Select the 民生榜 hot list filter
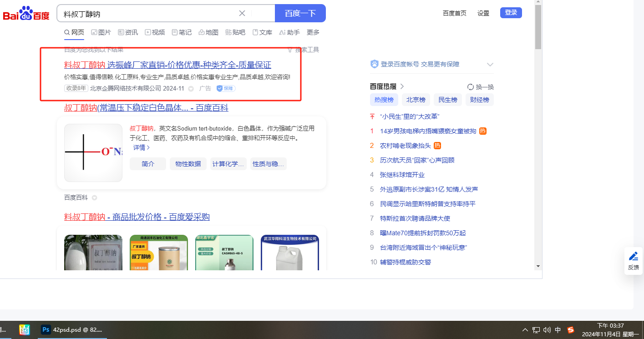 447,100
